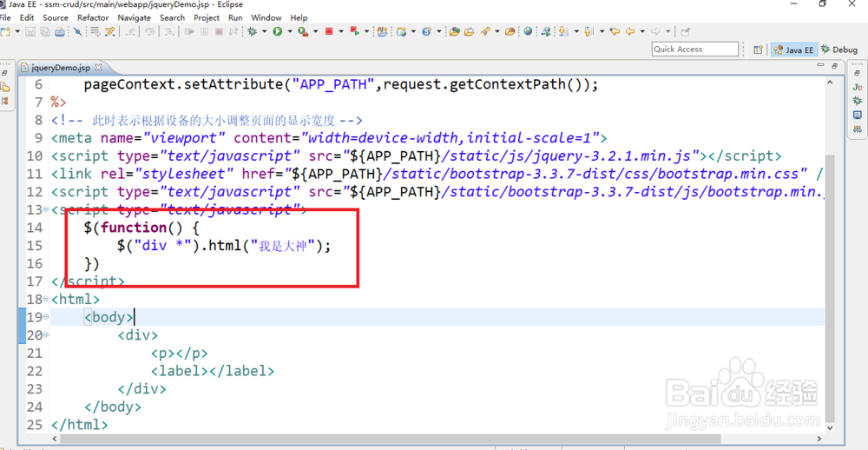Toggle Skip All Breakpoints icon

(77, 31)
